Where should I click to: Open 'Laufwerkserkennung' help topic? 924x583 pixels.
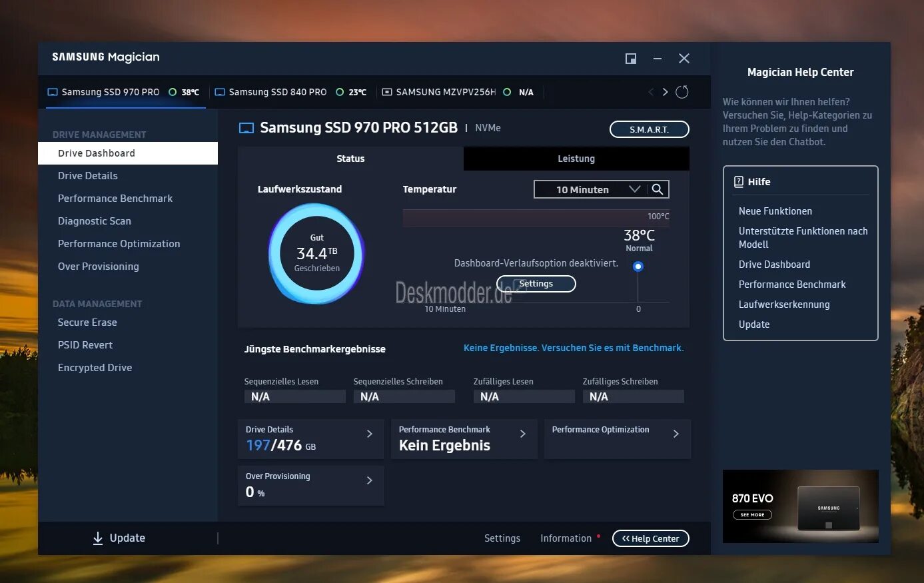(x=784, y=304)
